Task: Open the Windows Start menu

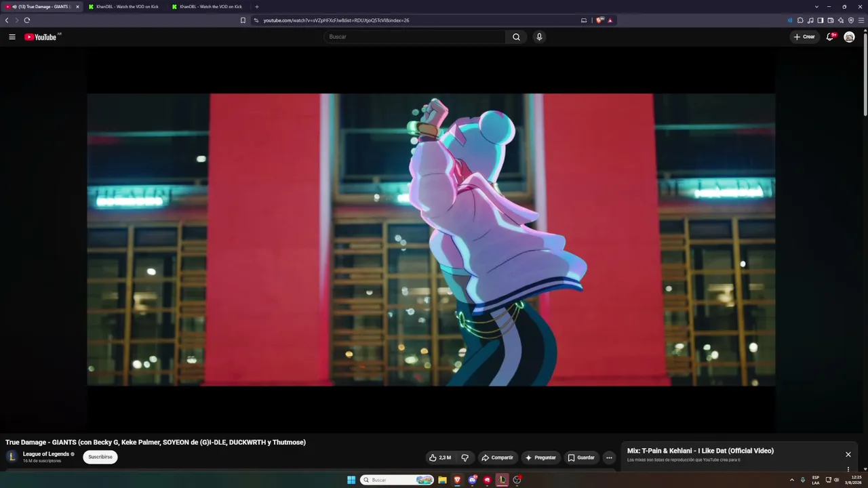Action: tap(351, 480)
